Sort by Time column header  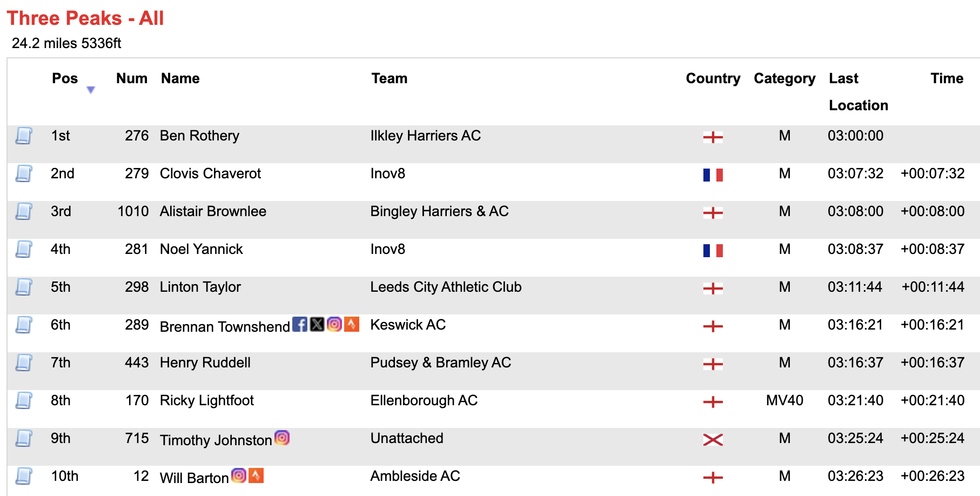tap(947, 78)
